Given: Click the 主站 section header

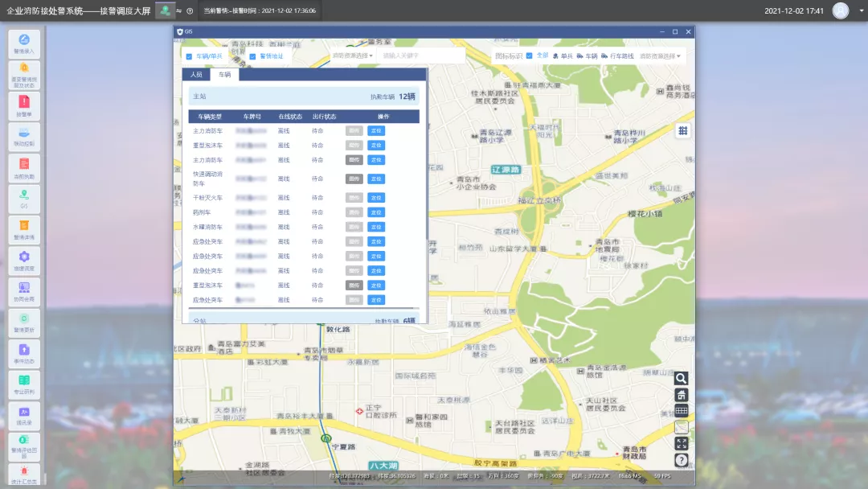Looking at the screenshot, I should coord(304,97).
